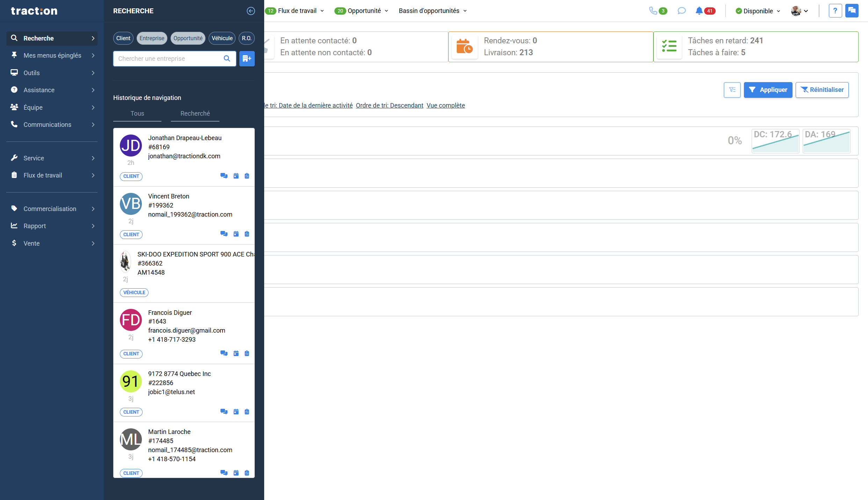The image size is (868, 500).
Task: Toggle the Véhicule search filter chip
Action: point(222,38)
